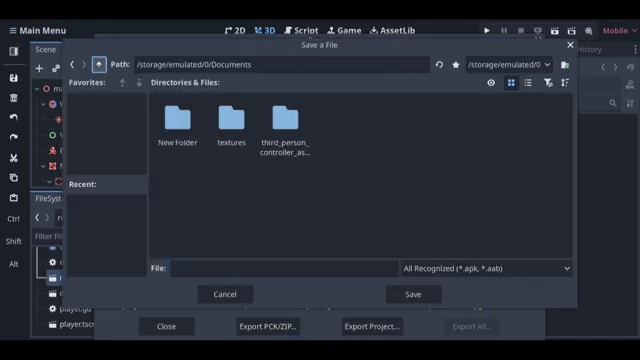Open the Game workspace
This screenshot has width=640, height=360.
coord(344,31)
